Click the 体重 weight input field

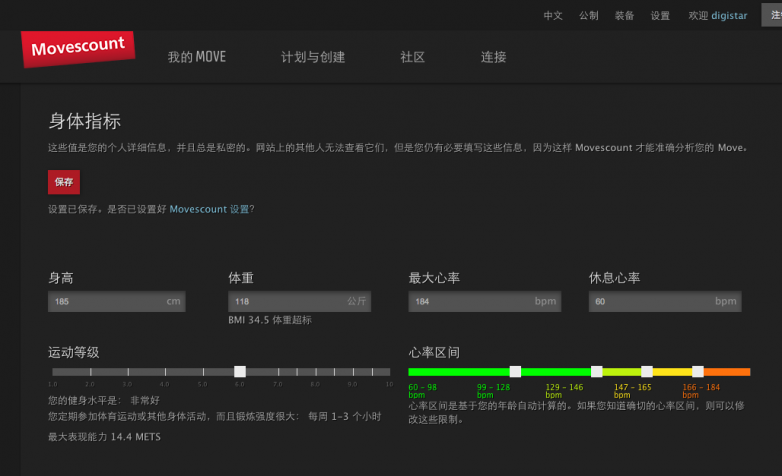pyautogui.click(x=300, y=301)
